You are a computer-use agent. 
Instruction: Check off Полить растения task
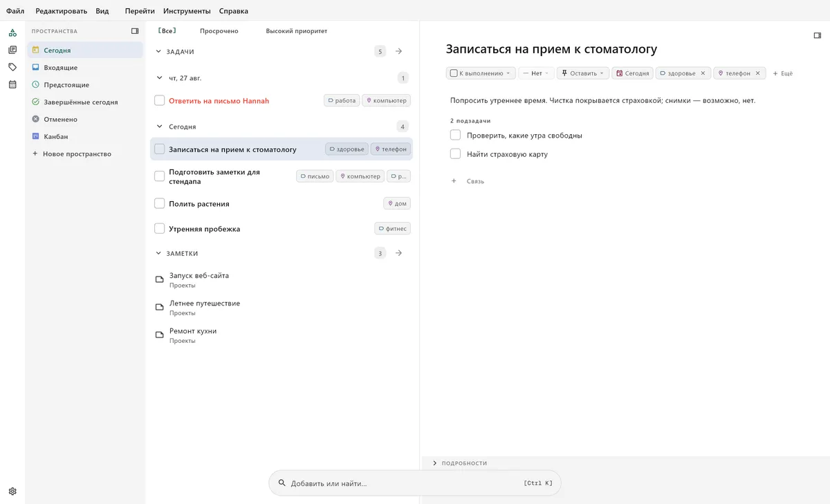pyautogui.click(x=159, y=204)
